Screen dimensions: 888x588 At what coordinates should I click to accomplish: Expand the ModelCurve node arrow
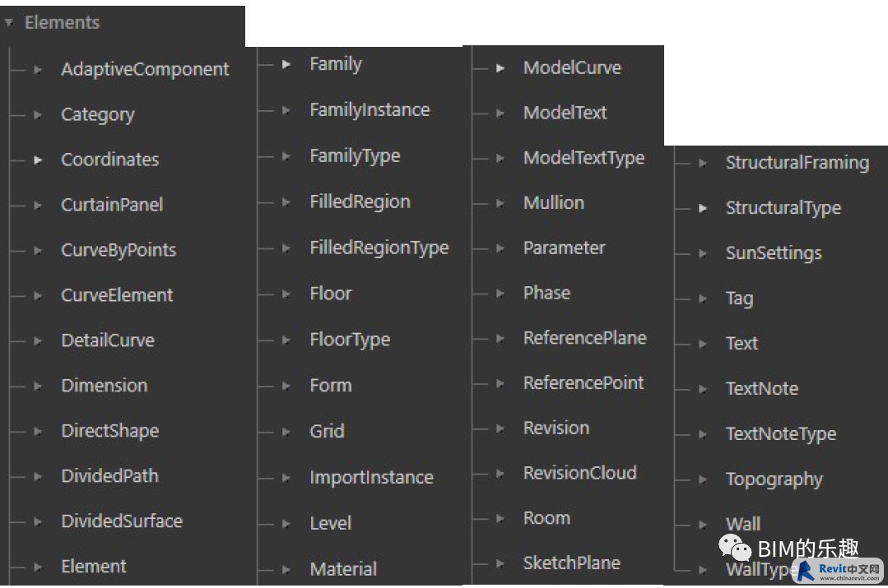tap(500, 68)
